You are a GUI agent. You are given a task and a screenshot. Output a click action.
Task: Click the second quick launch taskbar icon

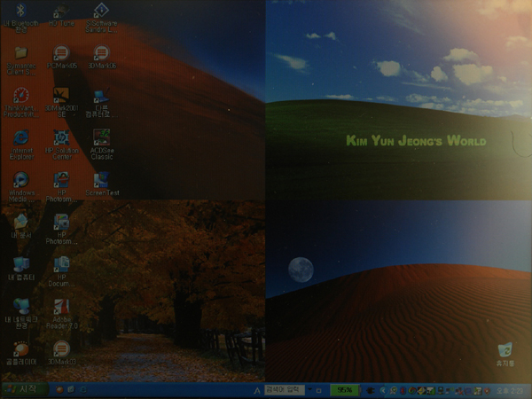(x=71, y=390)
